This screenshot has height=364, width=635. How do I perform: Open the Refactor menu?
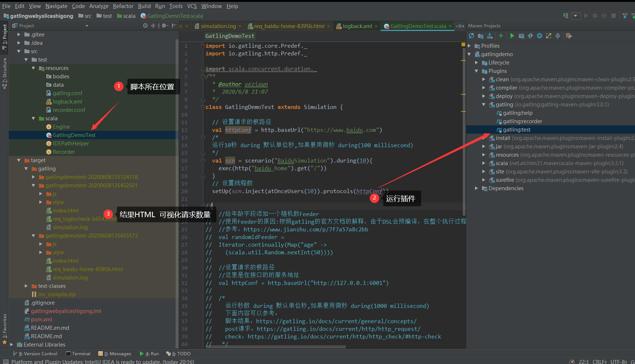(123, 6)
